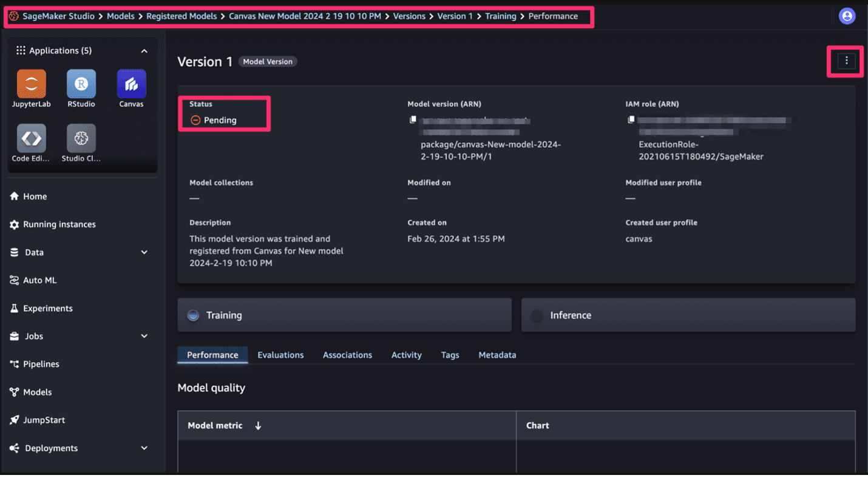Open the Code Editor application
868x478 pixels.
point(32,139)
